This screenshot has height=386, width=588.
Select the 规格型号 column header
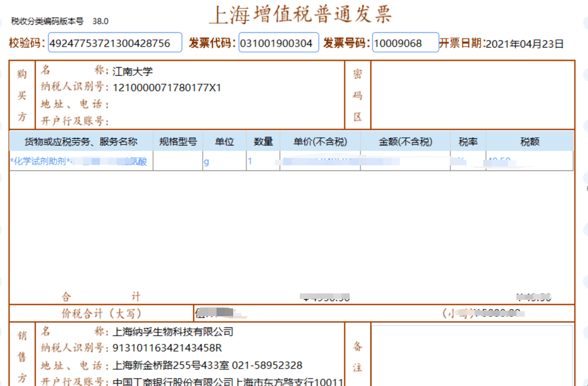click(x=178, y=141)
